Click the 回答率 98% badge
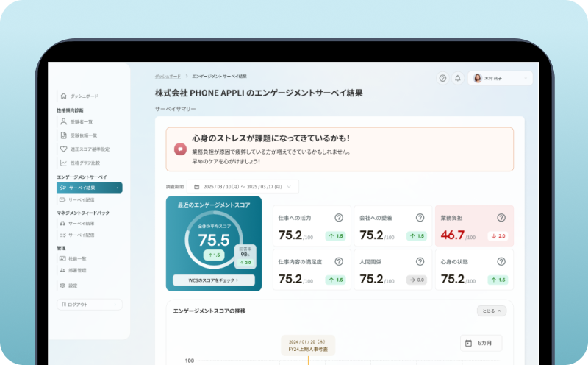The width and height of the screenshot is (588, 365). point(245,257)
